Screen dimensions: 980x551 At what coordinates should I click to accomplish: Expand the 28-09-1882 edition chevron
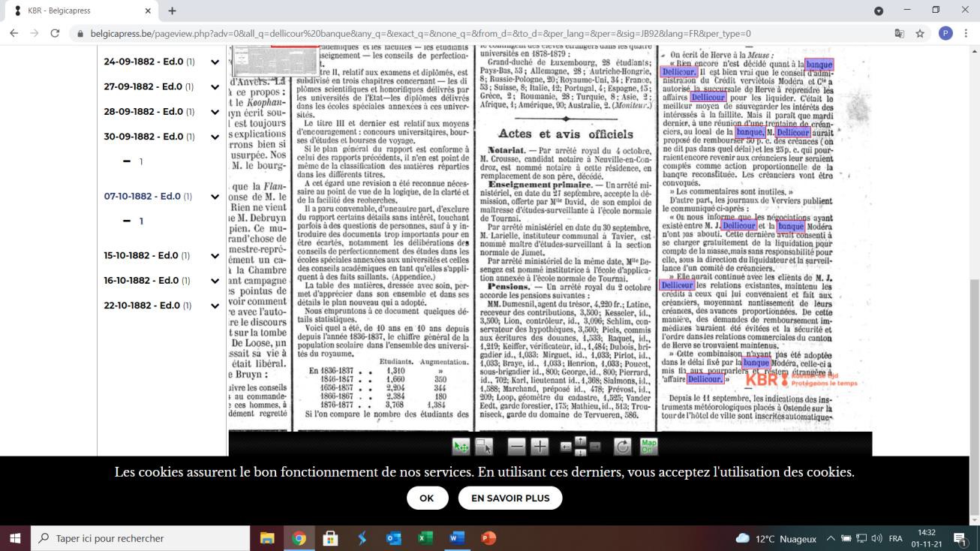coord(215,112)
